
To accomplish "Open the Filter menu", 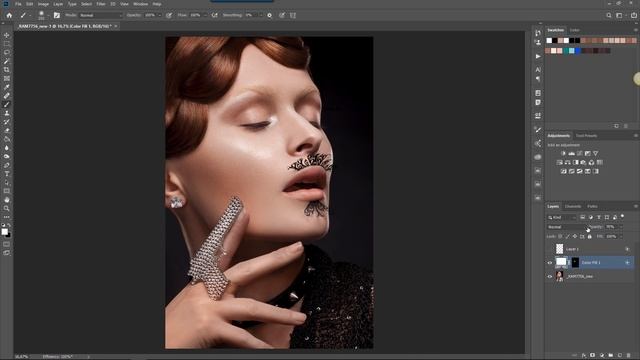I will tap(101, 4).
